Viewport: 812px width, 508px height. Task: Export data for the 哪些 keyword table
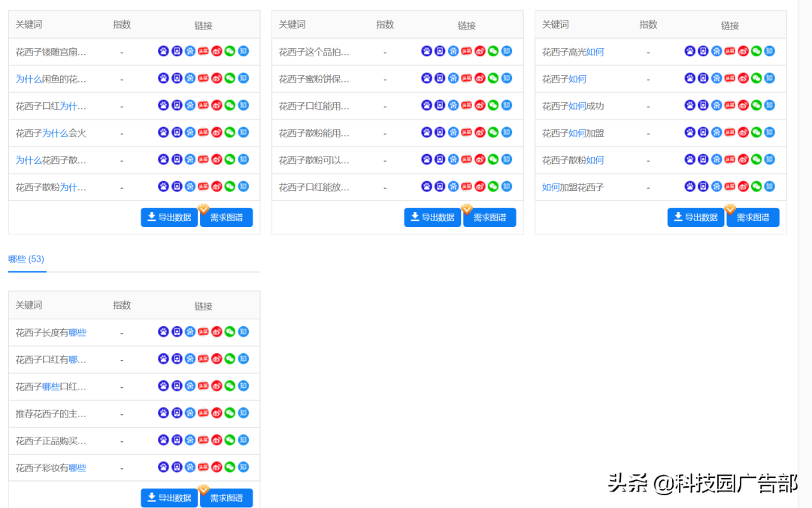(169, 498)
